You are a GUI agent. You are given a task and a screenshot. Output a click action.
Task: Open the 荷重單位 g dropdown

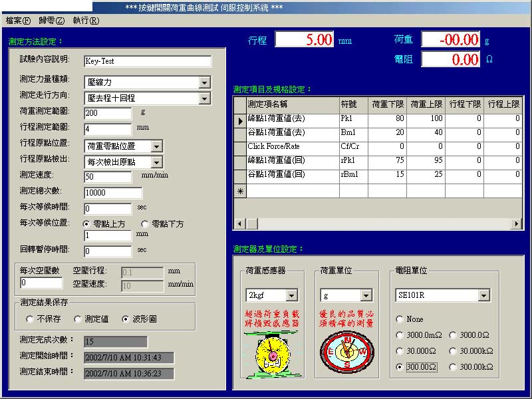(x=366, y=295)
